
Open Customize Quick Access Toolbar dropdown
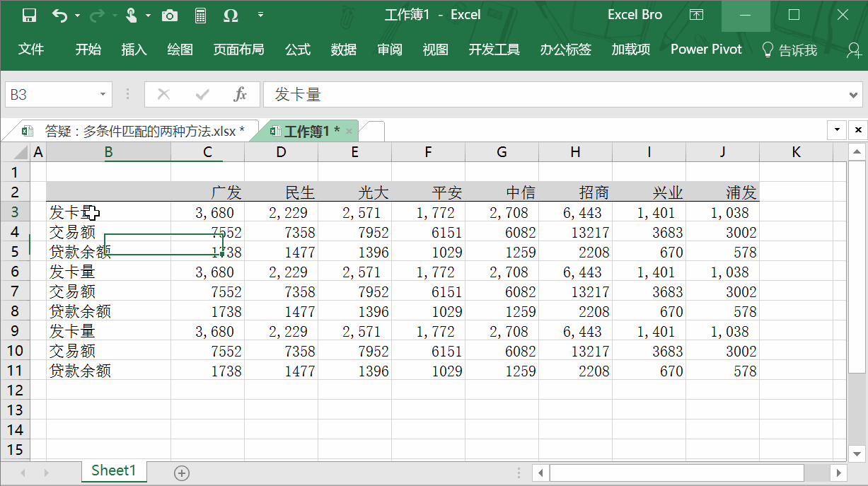click(x=261, y=15)
